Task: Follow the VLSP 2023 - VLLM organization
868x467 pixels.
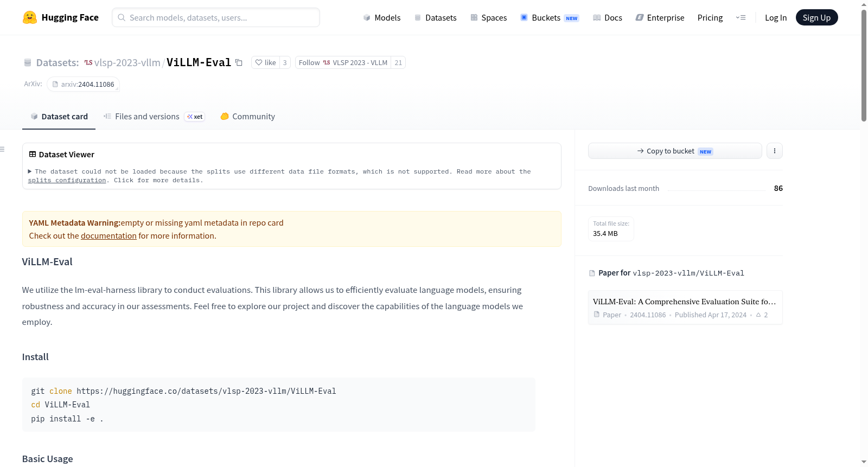Action: (x=343, y=62)
